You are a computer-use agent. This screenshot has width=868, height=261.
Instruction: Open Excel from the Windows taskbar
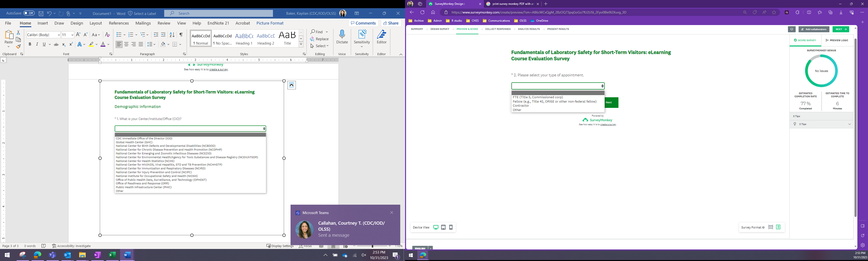coord(112,255)
